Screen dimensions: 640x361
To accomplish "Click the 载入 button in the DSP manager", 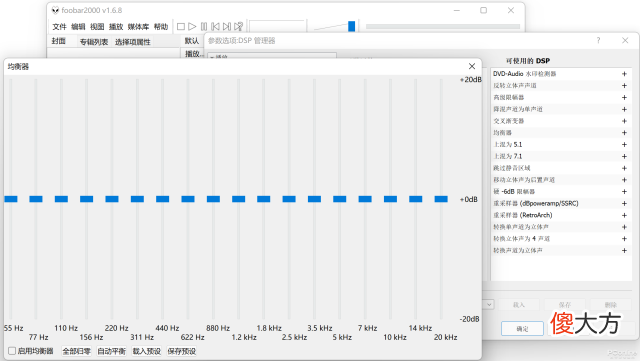I will pyautogui.click(x=519, y=305).
